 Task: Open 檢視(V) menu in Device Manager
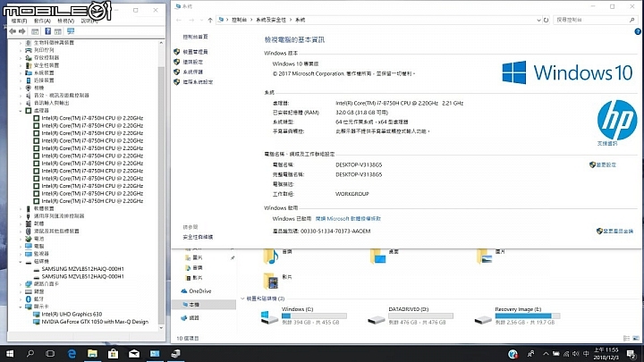[x=65, y=21]
